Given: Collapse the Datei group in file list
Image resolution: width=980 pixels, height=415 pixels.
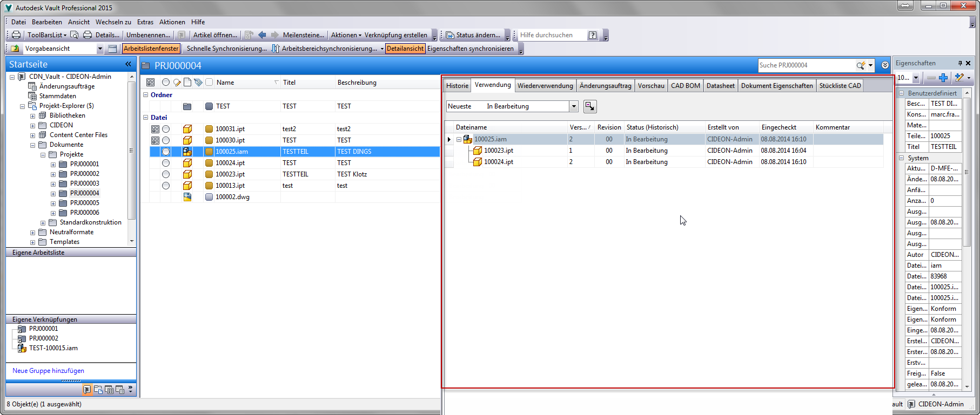Looking at the screenshot, I should (x=145, y=117).
